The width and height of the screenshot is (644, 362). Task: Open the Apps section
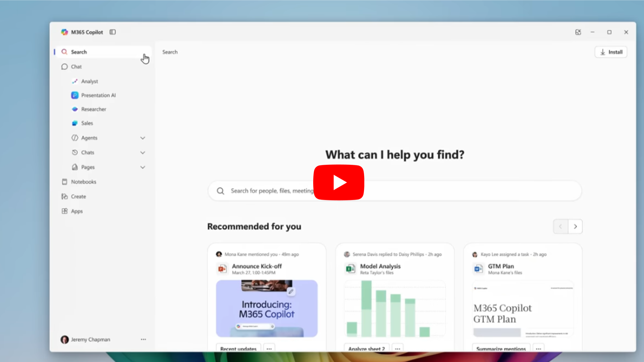(77, 211)
